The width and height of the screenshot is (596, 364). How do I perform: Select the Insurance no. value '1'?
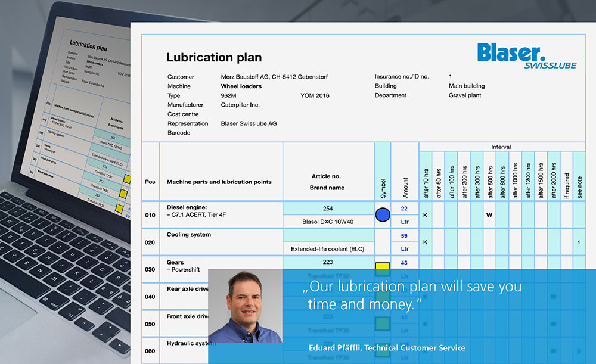point(451,76)
